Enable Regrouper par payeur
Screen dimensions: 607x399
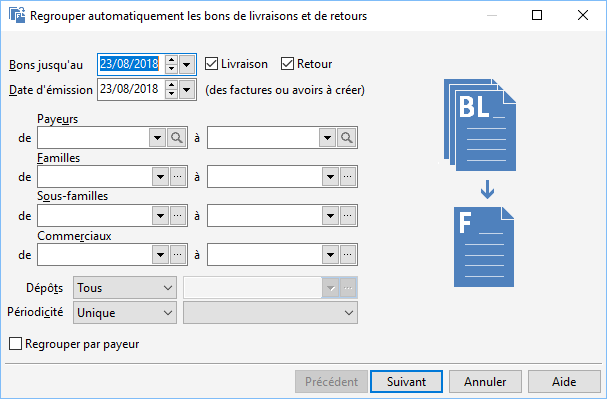point(15,344)
